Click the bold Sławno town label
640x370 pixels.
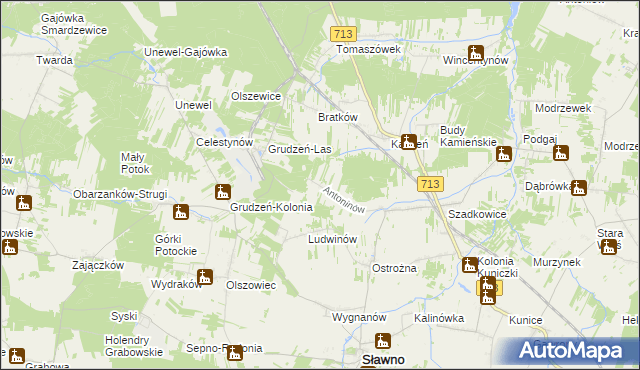[383, 360]
